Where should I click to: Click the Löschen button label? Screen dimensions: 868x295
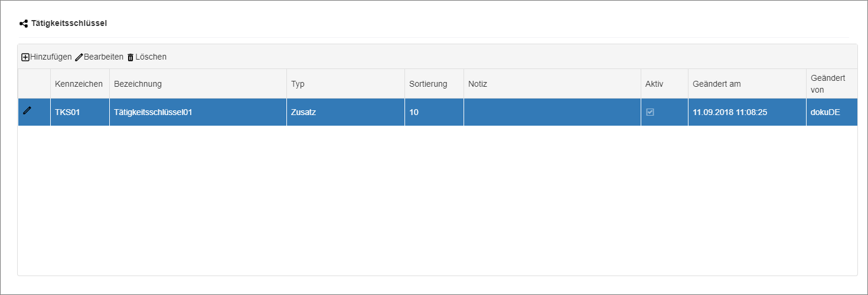point(151,57)
